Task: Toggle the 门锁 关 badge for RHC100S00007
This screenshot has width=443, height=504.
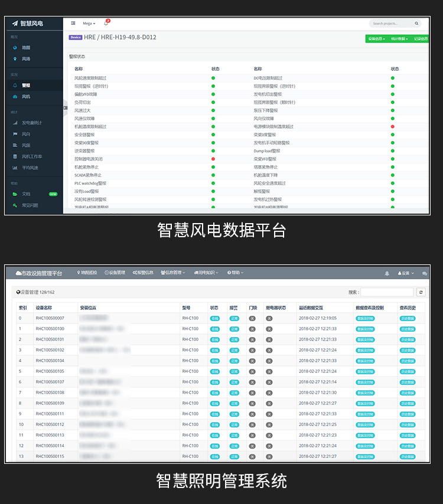Action: (x=252, y=318)
